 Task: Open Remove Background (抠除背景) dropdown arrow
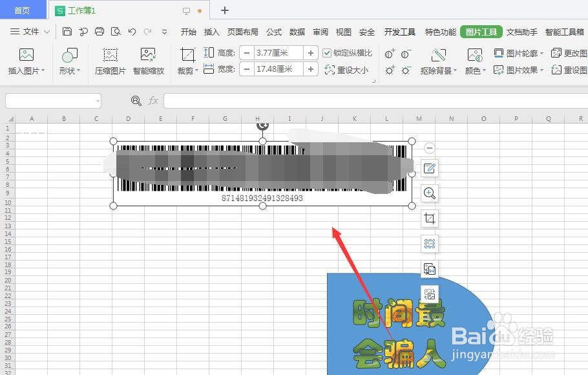(455, 70)
